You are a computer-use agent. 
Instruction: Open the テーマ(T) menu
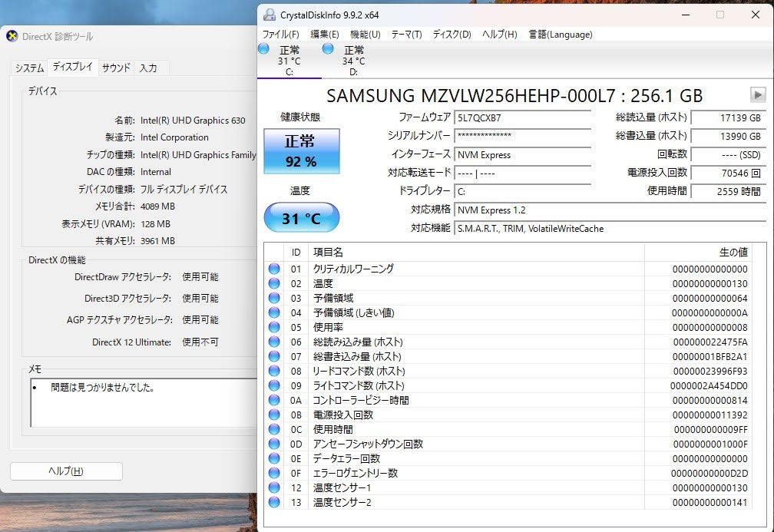(406, 34)
